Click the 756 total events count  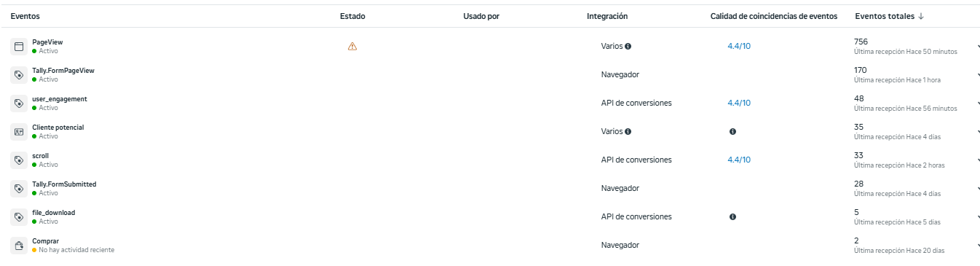(x=861, y=42)
